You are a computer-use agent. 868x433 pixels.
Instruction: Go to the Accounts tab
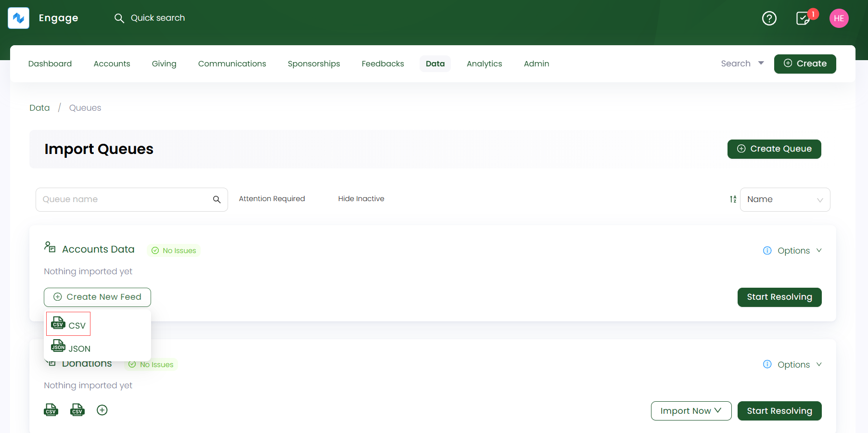(112, 64)
